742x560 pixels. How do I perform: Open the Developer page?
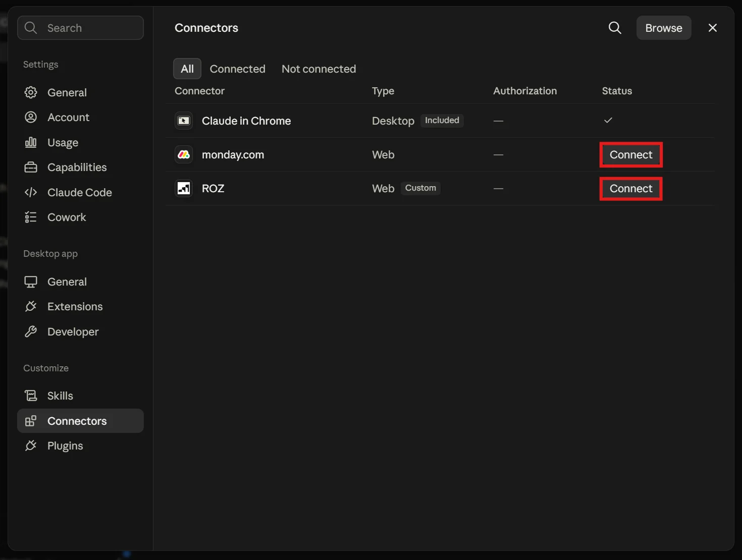pyautogui.click(x=80, y=331)
